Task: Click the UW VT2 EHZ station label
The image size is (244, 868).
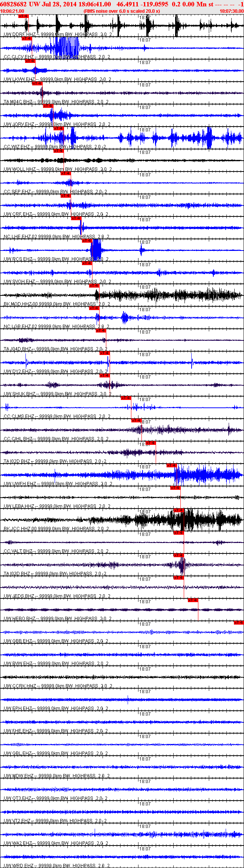Action: [18, 821]
